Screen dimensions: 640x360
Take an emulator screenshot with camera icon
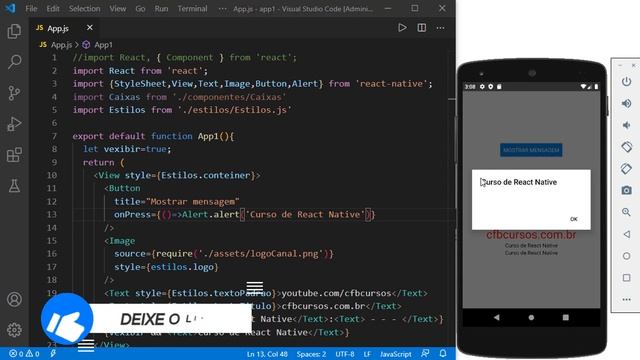pos(626,190)
